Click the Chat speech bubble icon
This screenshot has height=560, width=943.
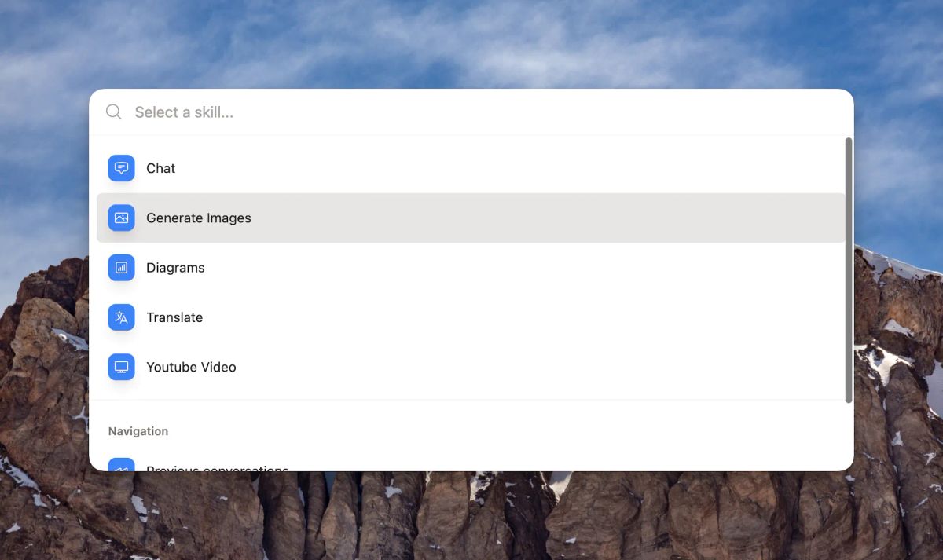(121, 168)
